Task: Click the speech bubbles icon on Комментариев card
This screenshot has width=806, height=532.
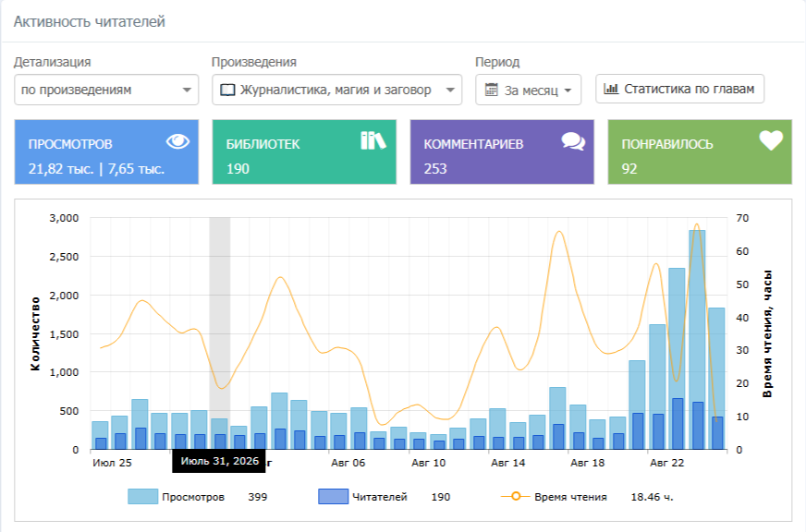Action: click(x=573, y=140)
